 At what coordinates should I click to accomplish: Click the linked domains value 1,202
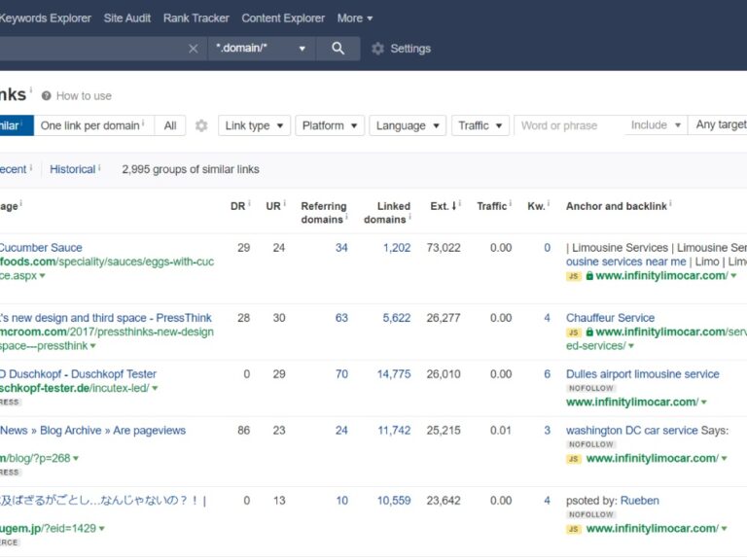click(397, 248)
